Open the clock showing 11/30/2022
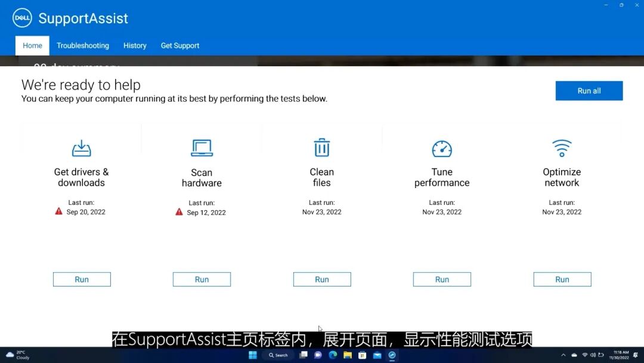The image size is (644, 363). tap(619, 355)
